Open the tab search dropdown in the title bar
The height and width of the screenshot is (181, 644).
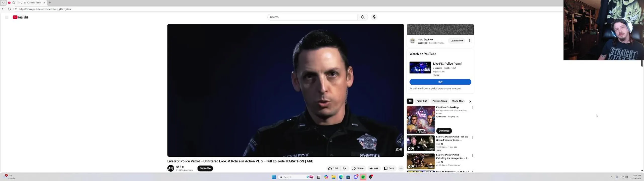click(3, 3)
